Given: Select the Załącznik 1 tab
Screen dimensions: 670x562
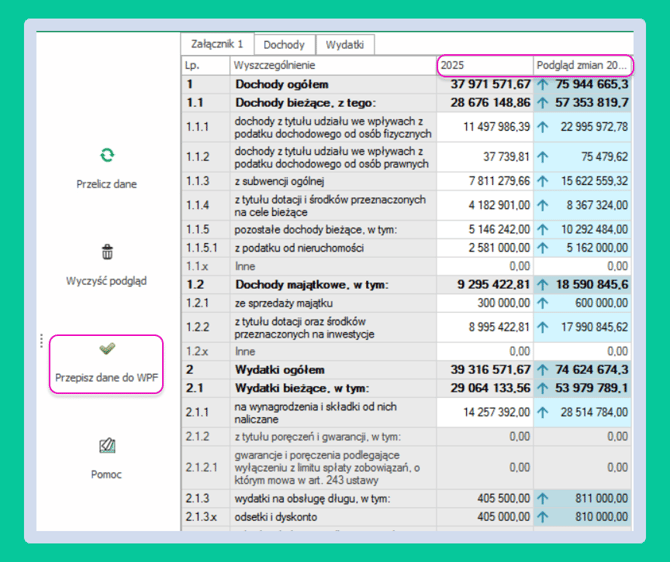Looking at the screenshot, I should coord(217,44).
